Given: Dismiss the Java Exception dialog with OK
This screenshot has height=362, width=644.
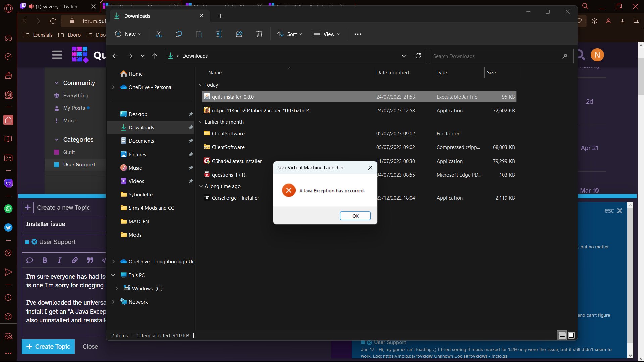Looking at the screenshot, I should point(355,216).
